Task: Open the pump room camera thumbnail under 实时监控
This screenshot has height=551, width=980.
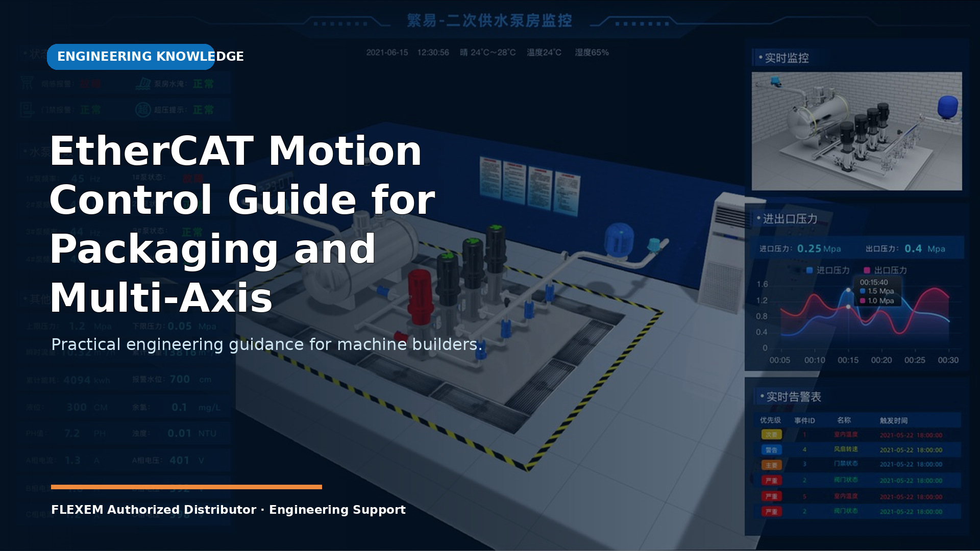Action: coord(856,131)
